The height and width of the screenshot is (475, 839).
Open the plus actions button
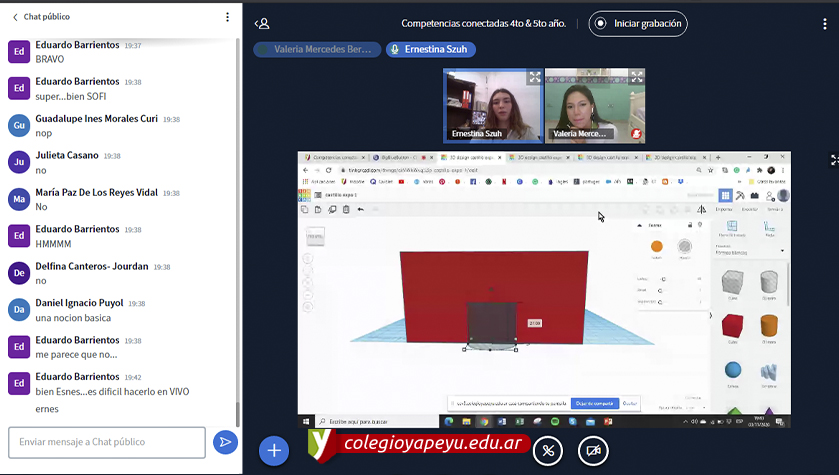coord(274,451)
